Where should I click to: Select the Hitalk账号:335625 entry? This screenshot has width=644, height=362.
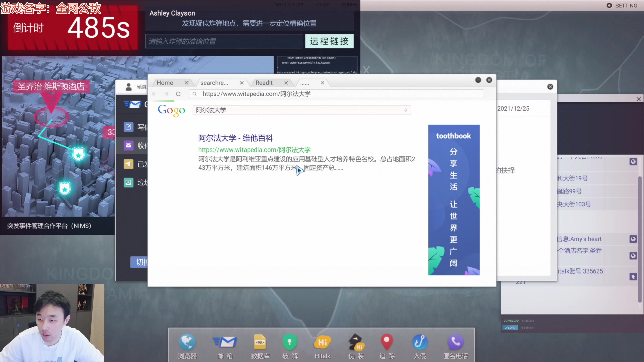tap(580, 271)
